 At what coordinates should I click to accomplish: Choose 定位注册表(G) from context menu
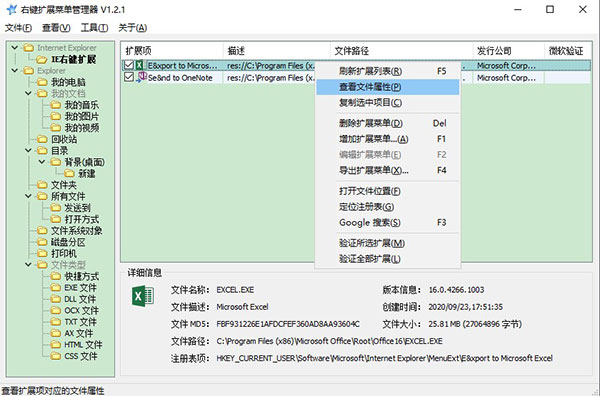tap(388, 207)
